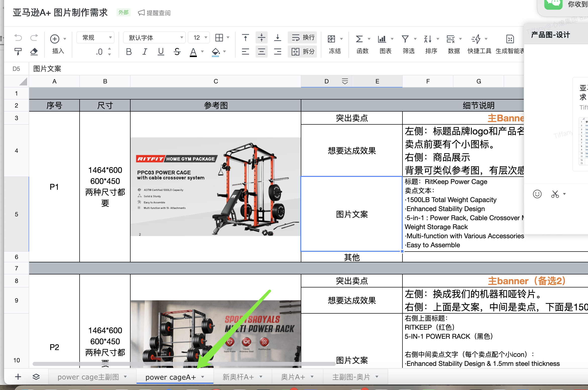Open 快捷工具 quick tools icon

[x=476, y=39]
